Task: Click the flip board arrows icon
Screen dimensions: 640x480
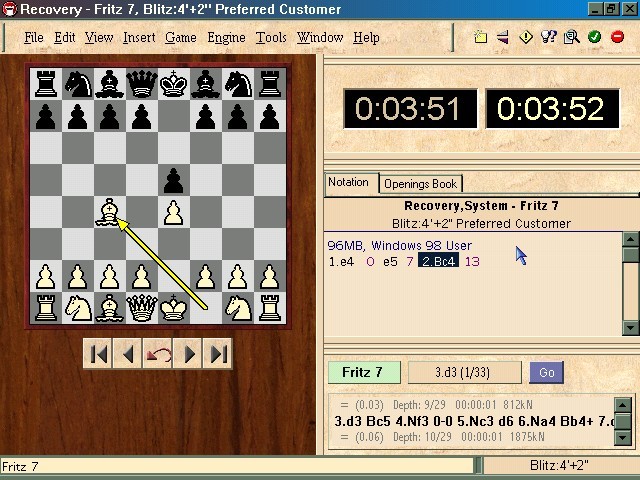Action: click(x=502, y=37)
